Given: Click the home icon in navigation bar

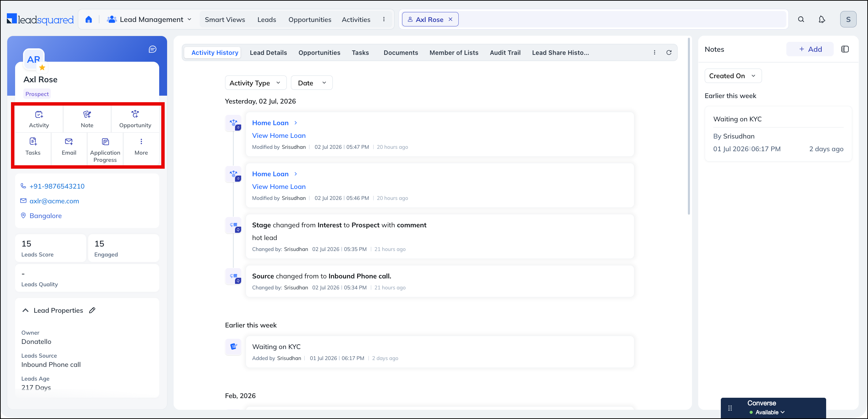Looking at the screenshot, I should coord(89,20).
